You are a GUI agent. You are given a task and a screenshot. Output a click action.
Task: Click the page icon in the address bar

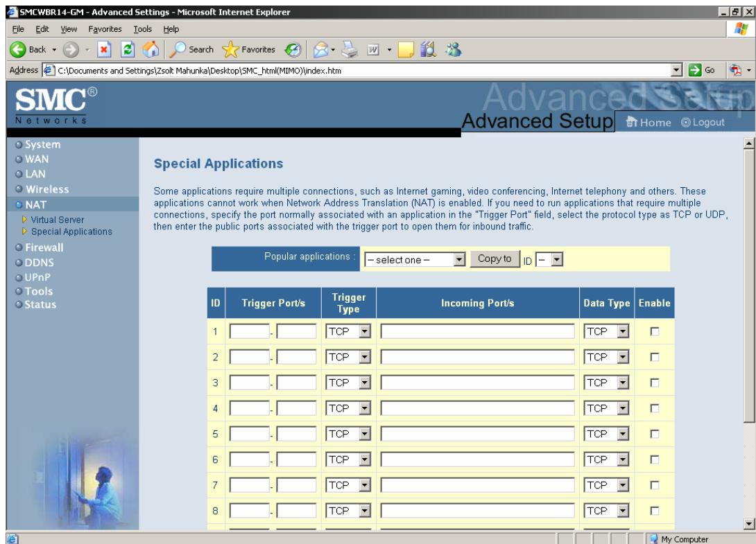tap(49, 71)
